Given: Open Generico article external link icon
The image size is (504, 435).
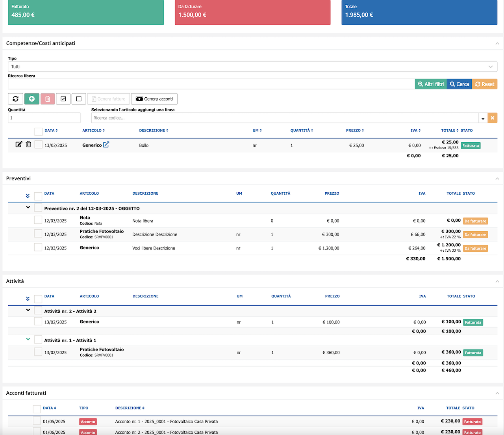Looking at the screenshot, I should 106,145.
